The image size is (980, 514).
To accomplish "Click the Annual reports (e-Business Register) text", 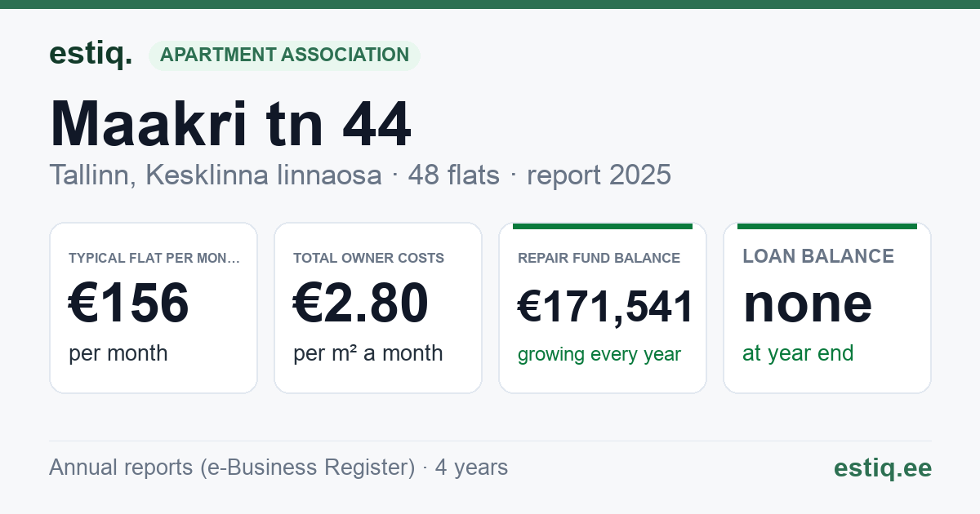I will 232,467.
